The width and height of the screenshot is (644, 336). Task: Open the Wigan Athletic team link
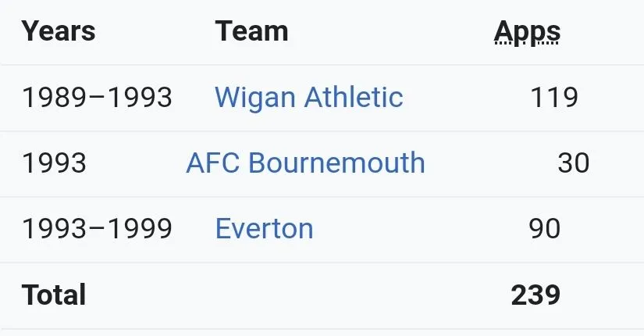309,98
